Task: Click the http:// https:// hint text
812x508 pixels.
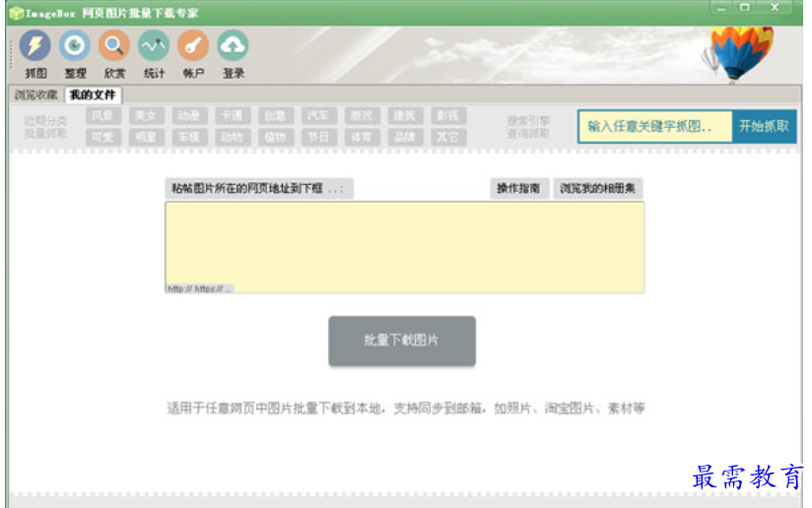Action: coord(199,288)
